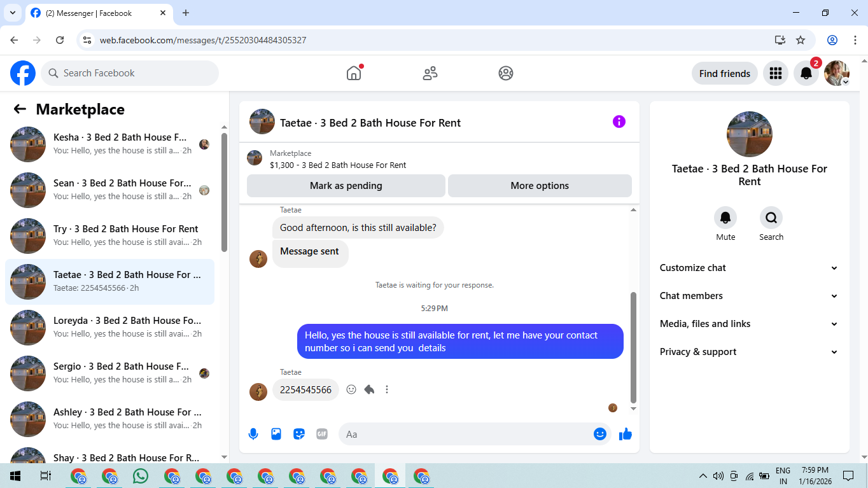The height and width of the screenshot is (488, 868).
Task: Search in conversation using magnifier icon
Action: tap(771, 218)
